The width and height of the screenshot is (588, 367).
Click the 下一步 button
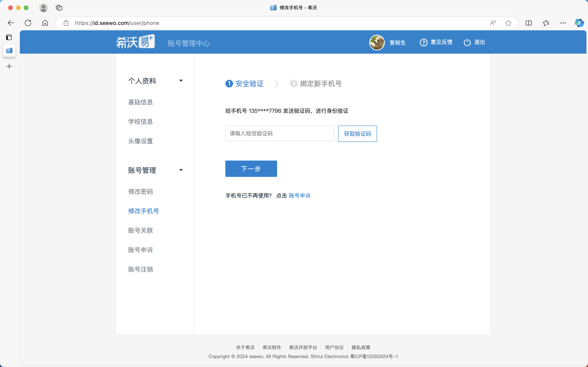(x=251, y=169)
